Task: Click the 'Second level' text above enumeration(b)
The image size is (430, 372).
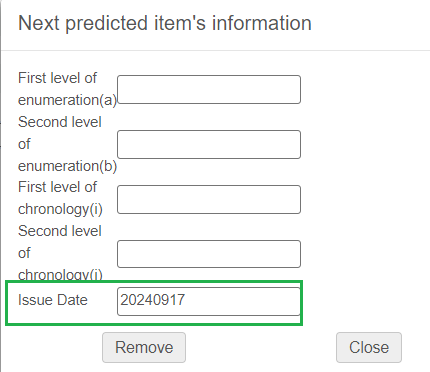Action: pos(60,122)
